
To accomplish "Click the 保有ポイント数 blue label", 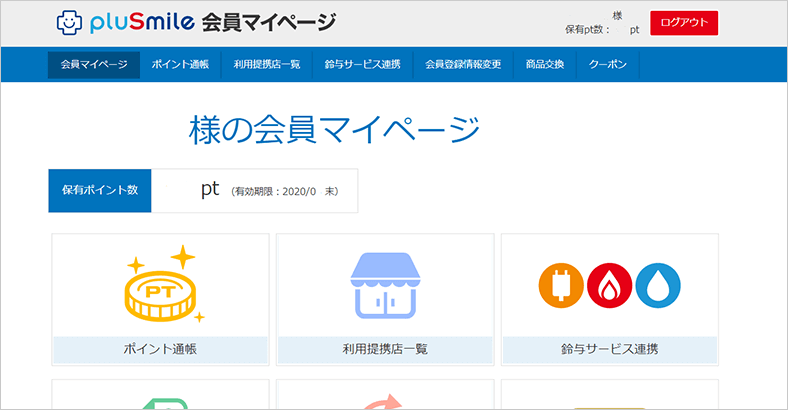I will pos(100,190).
